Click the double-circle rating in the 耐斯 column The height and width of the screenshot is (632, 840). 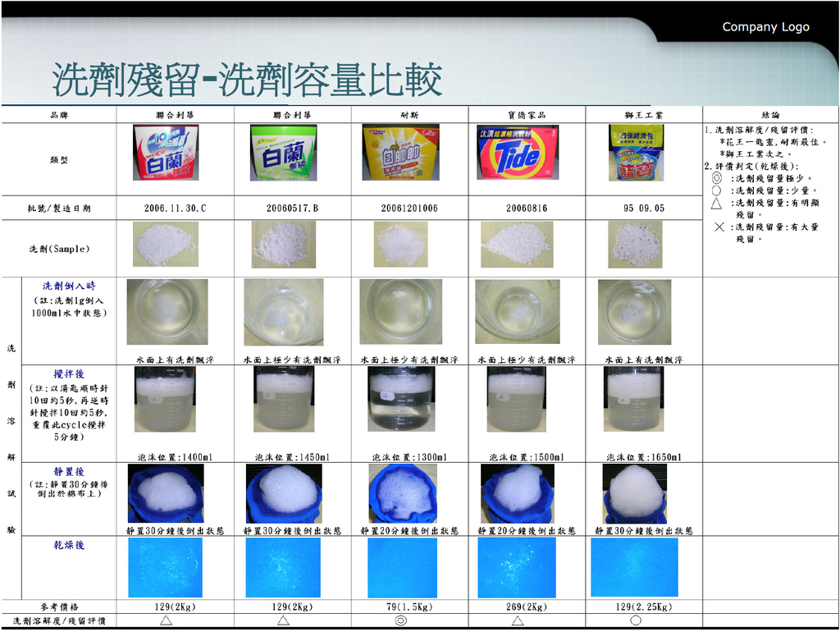tap(400, 621)
